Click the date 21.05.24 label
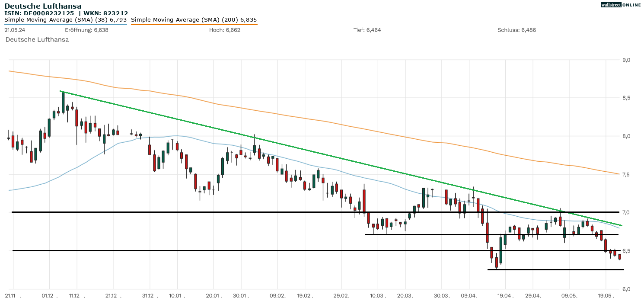The image size is (644, 298). pos(15,30)
